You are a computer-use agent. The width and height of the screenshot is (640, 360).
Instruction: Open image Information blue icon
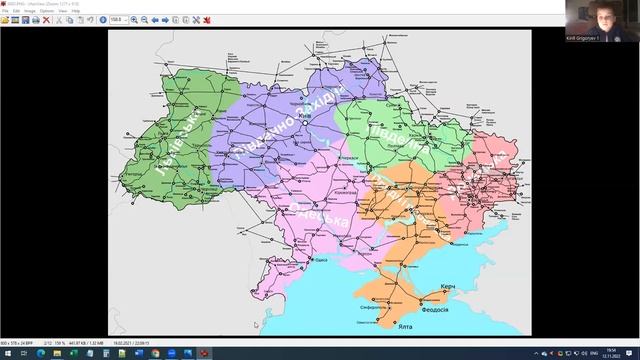(103, 20)
